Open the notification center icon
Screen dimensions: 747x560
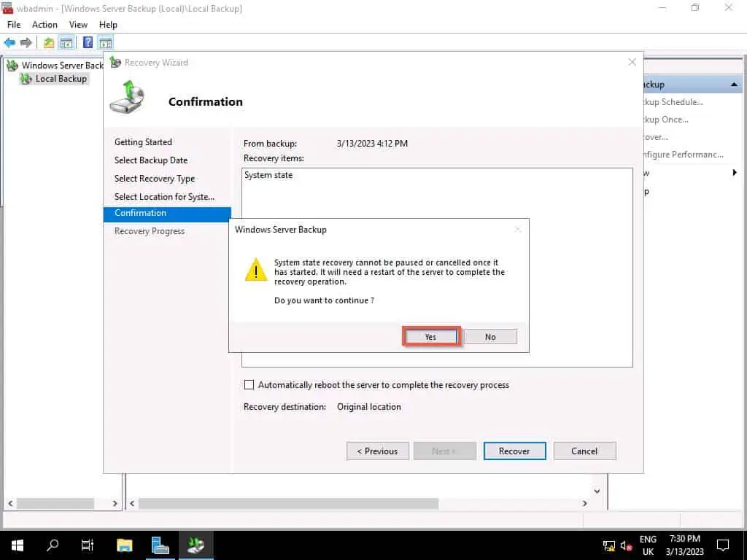click(x=723, y=545)
